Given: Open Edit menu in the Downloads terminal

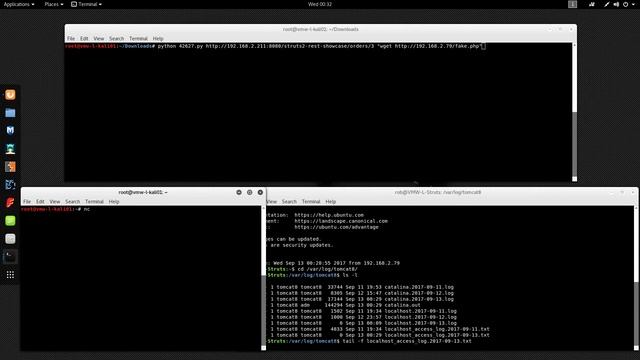Looking at the screenshot, I should pyautogui.click(x=84, y=38).
